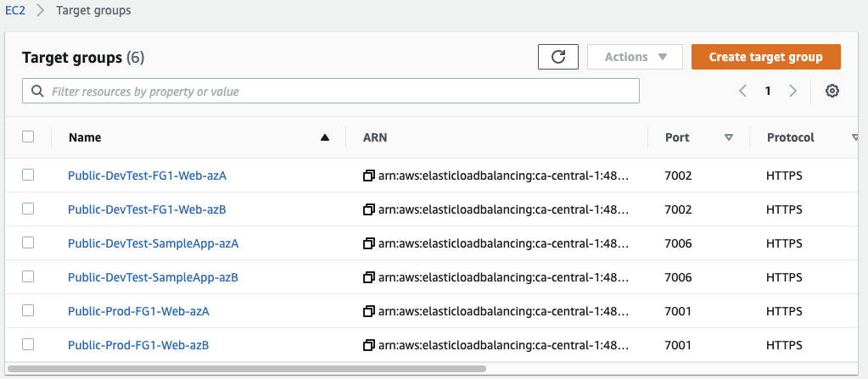Select all target groups checkbox in header
This screenshot has height=379, width=868.
[28, 137]
